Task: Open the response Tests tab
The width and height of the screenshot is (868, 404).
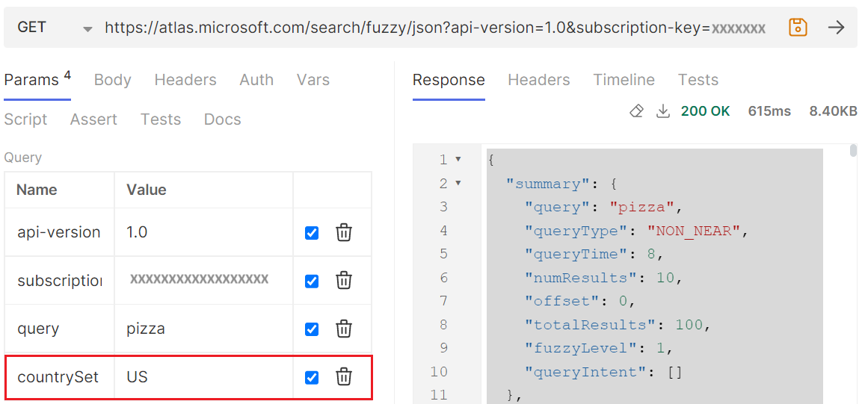Action: click(x=698, y=80)
